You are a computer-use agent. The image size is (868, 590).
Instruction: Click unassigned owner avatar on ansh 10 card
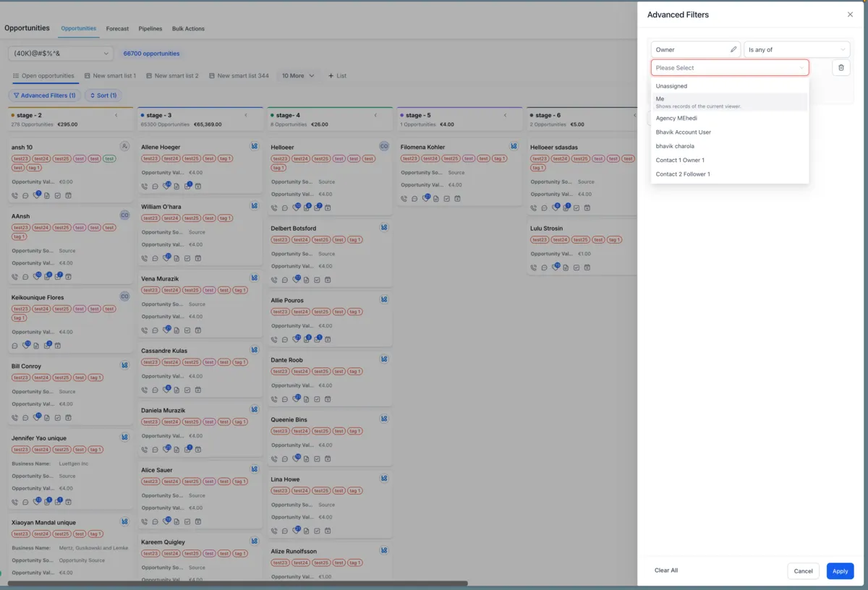coord(124,146)
